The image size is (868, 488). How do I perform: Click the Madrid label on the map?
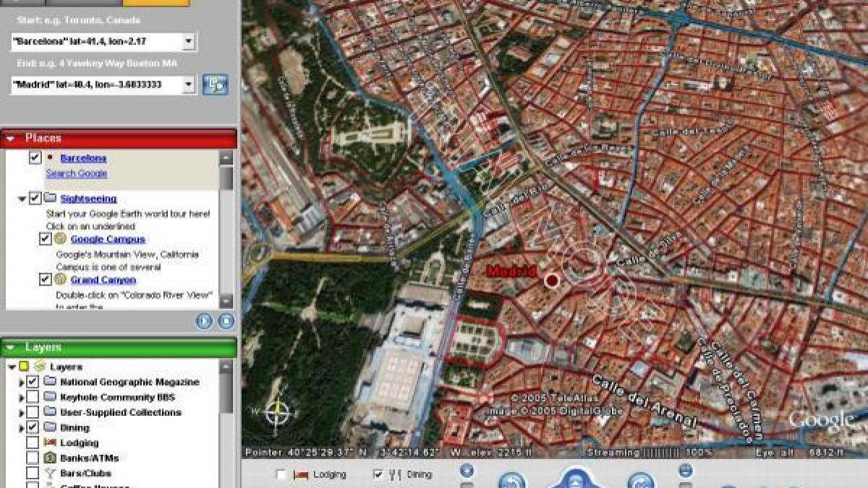511,272
